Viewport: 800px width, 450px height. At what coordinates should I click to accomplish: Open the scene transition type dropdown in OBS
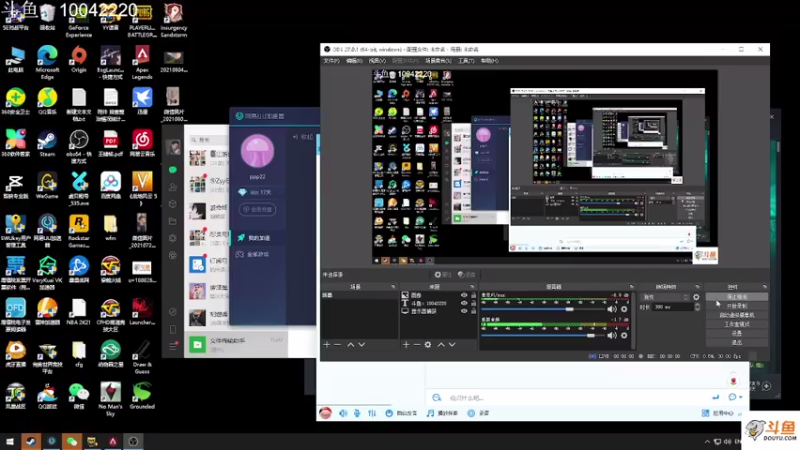coord(665,297)
